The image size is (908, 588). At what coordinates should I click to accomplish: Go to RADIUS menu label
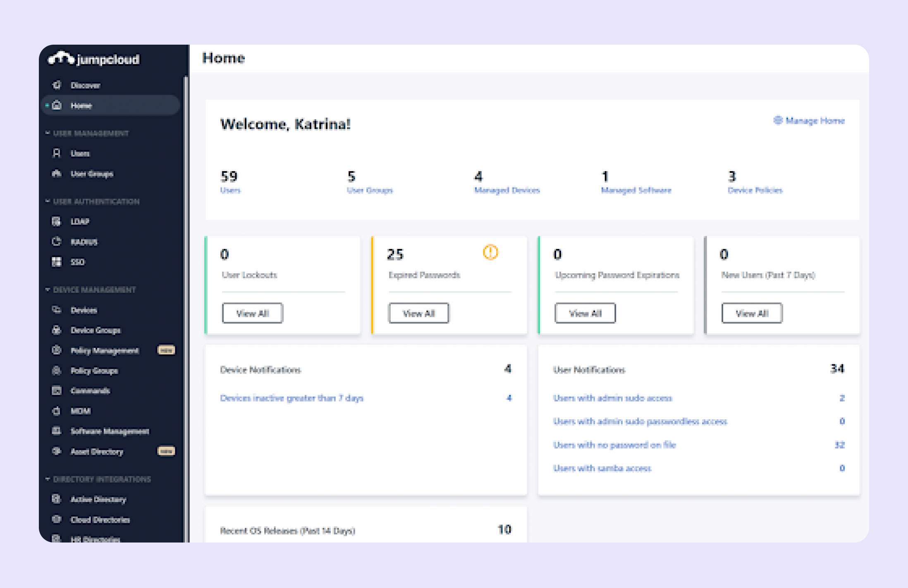pos(84,242)
